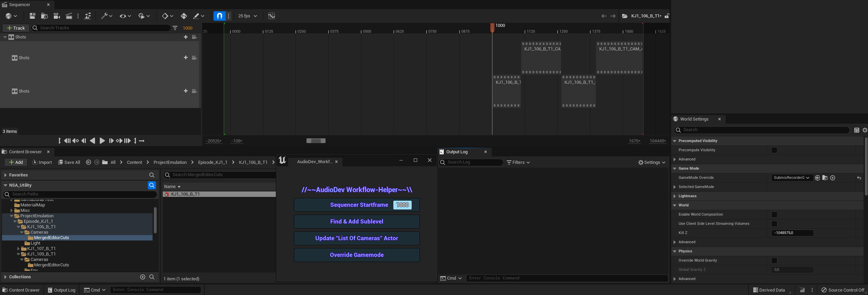Viewport: 868px width, 295px height.
Task: Click the lock icon next to KJ1_106_B_T1
Action: coord(667,16)
